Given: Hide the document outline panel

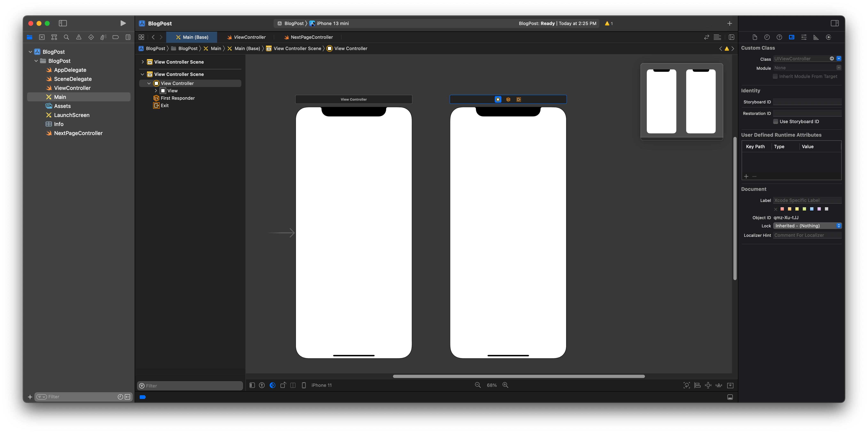Looking at the screenshot, I should click(252, 385).
